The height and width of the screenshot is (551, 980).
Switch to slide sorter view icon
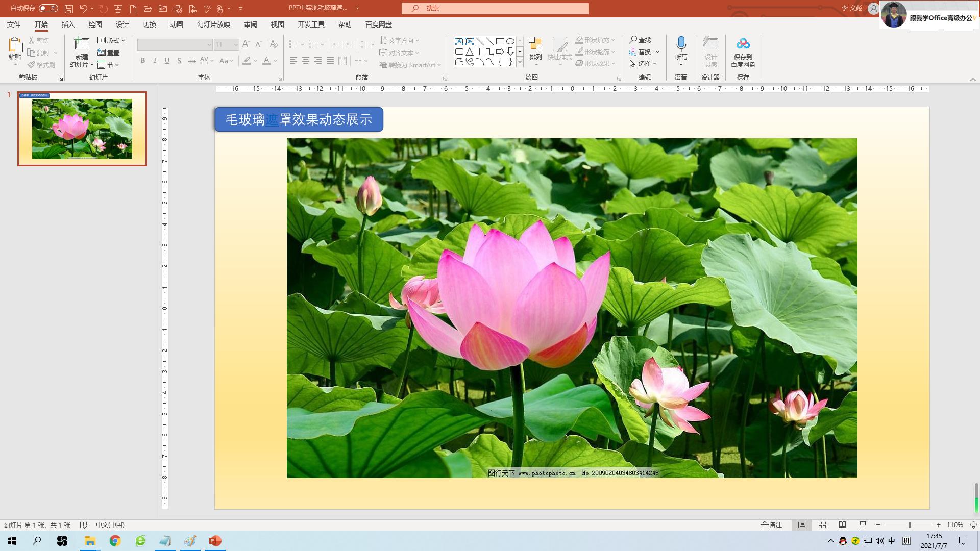coord(822,525)
